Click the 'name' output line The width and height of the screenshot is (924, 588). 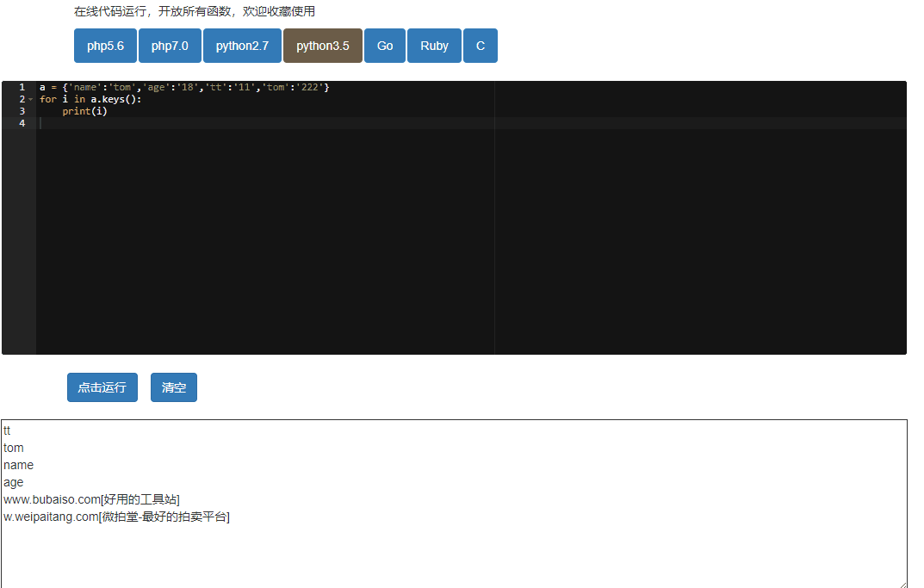18,465
